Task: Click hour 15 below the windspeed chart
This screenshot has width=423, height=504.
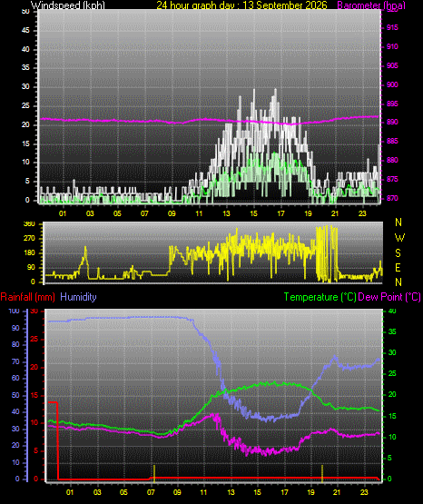Action: coord(254,213)
